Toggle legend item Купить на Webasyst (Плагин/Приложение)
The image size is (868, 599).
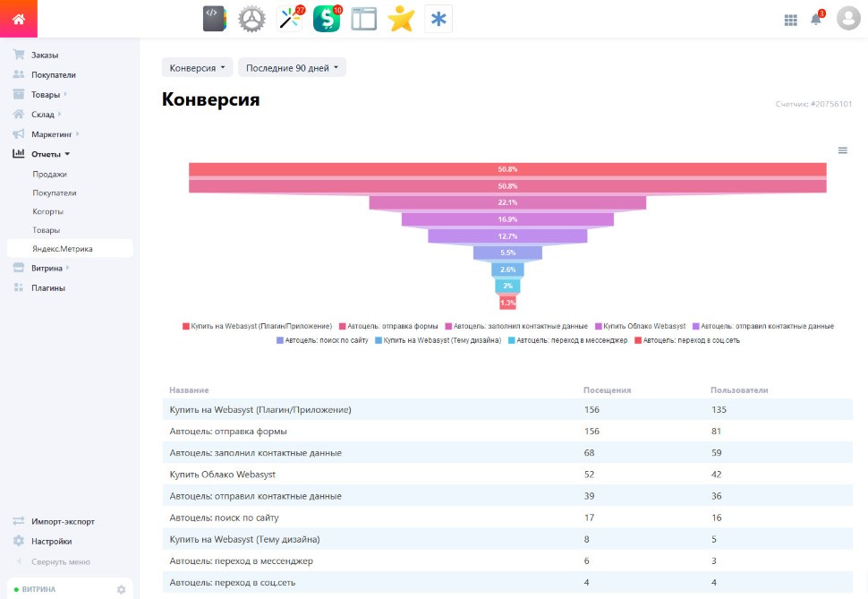(x=258, y=326)
